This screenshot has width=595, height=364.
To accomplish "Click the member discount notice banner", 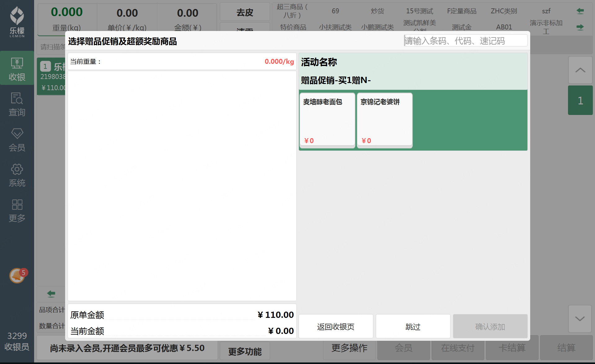I will 127,348.
